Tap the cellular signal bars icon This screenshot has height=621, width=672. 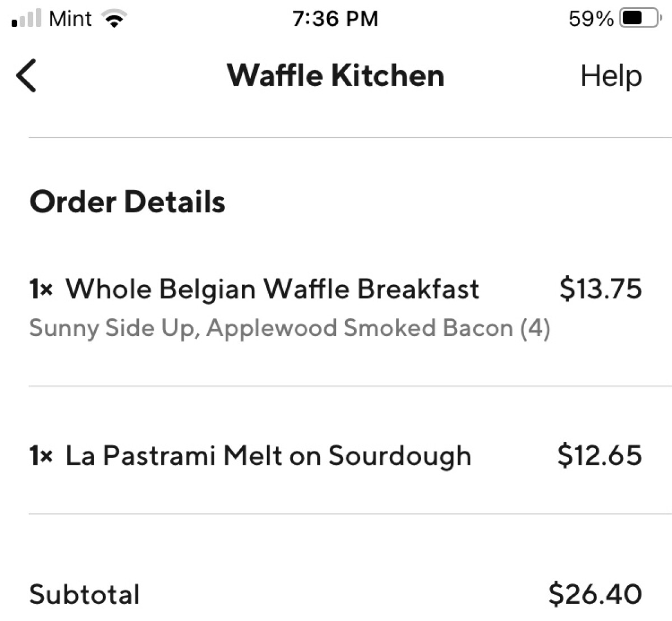tap(26, 19)
